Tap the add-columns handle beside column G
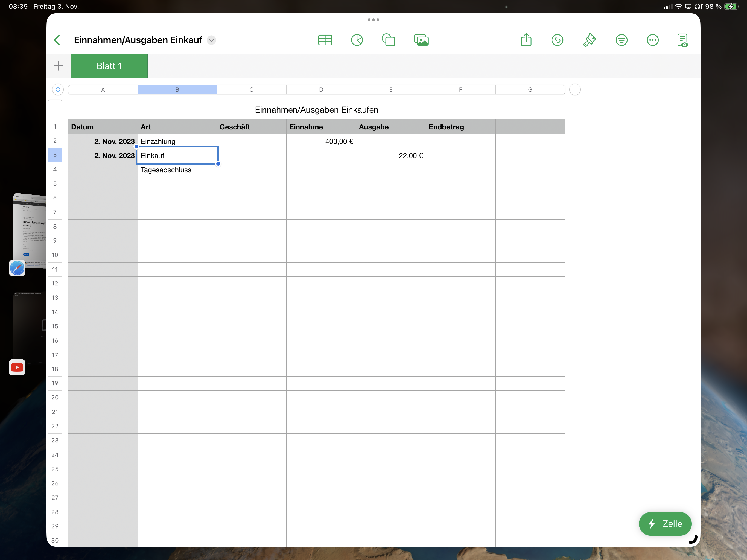Viewport: 747px width, 560px height. (x=574, y=89)
